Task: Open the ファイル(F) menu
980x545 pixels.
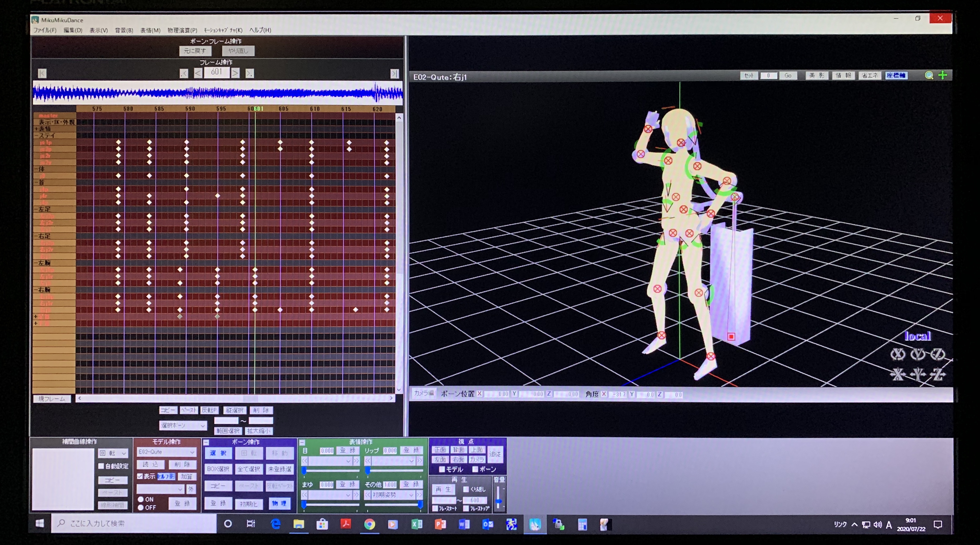Action: coord(45,30)
